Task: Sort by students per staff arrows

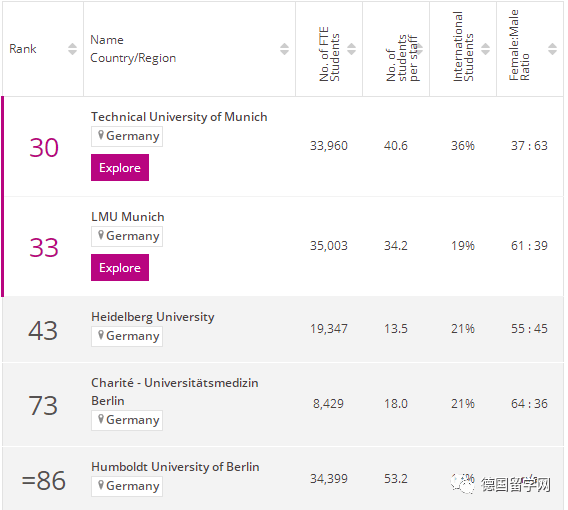Action: pos(419,49)
